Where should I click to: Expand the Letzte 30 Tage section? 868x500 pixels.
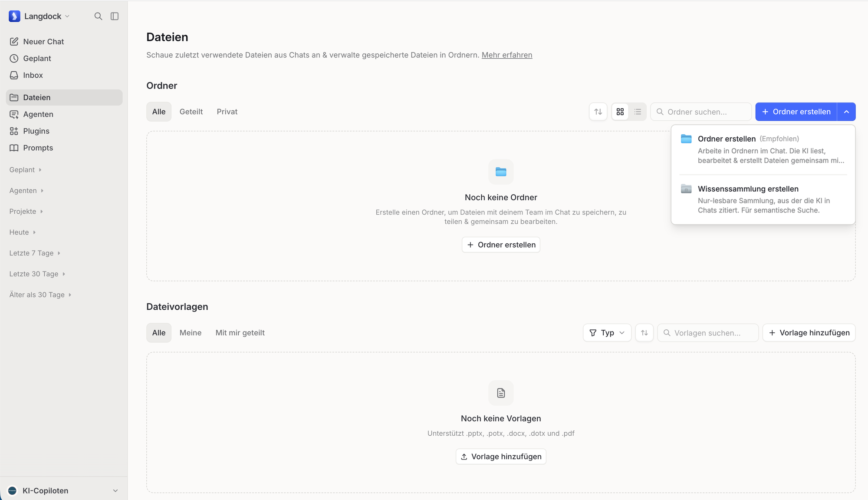click(37, 274)
